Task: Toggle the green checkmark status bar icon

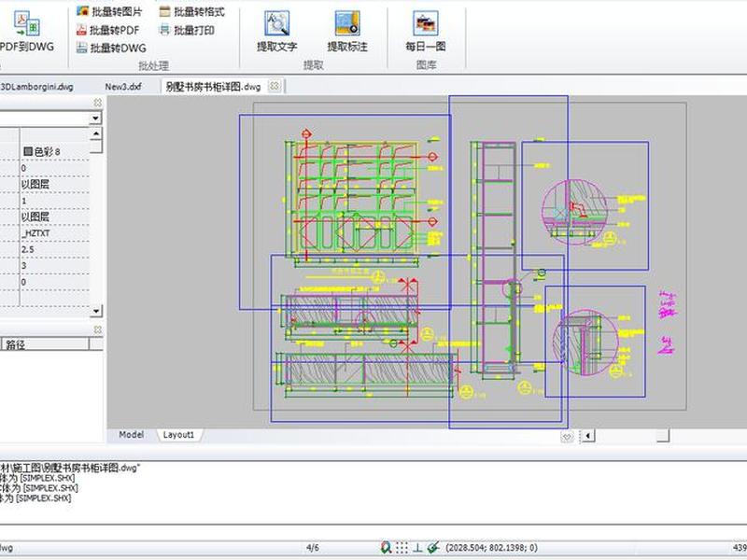Action: tap(433, 548)
